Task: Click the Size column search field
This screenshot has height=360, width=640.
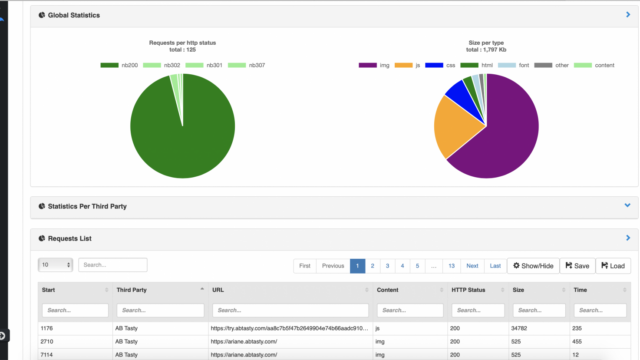Action: (x=539, y=310)
